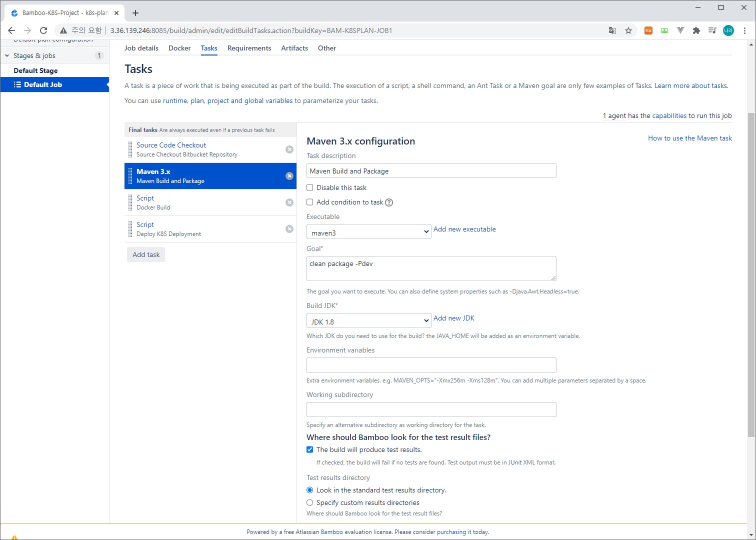Click the browser back arrow
Image resolution: width=756 pixels, height=540 pixels.
pyautogui.click(x=11, y=30)
